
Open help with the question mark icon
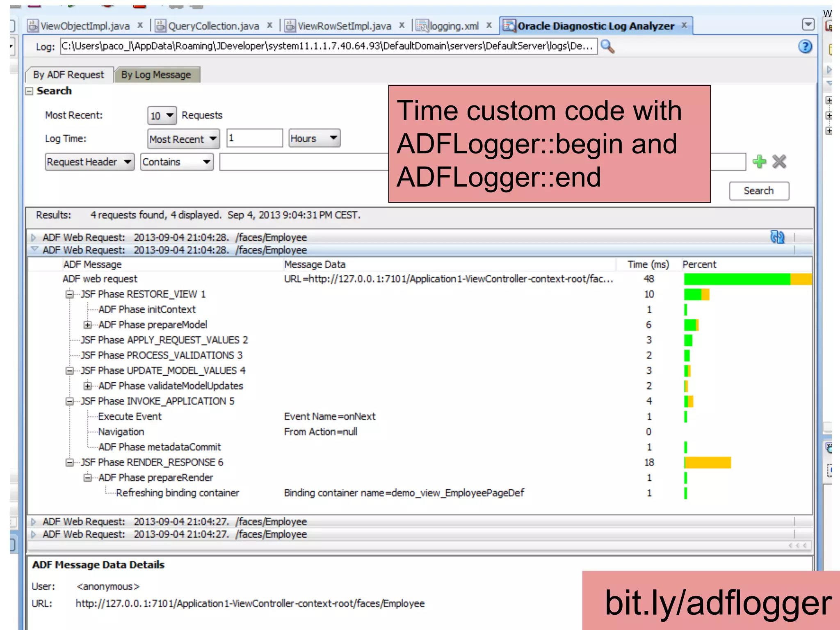pos(805,47)
